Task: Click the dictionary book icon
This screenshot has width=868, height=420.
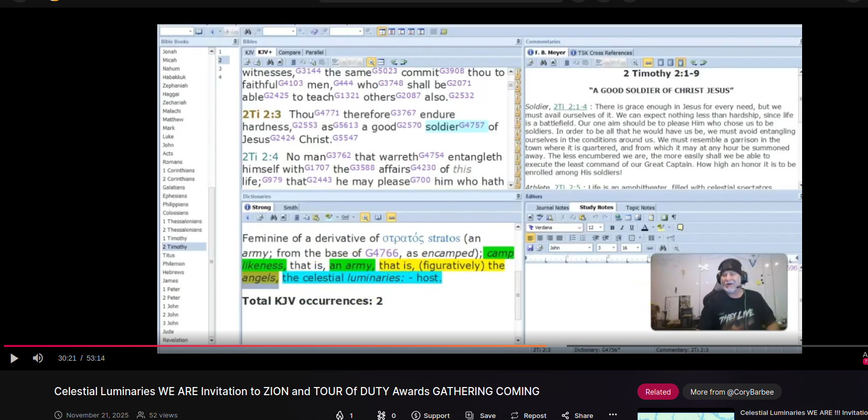Action: pos(378,218)
